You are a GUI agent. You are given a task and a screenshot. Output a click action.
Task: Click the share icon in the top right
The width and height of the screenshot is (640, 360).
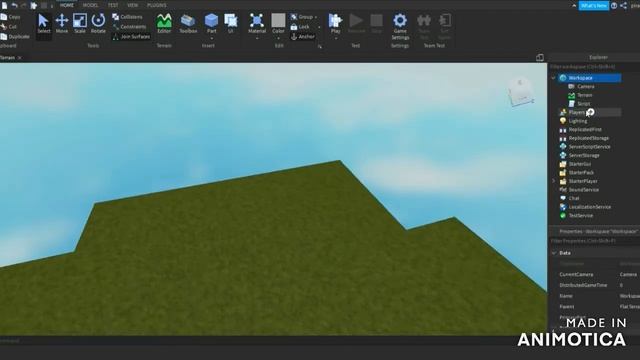(623, 6)
